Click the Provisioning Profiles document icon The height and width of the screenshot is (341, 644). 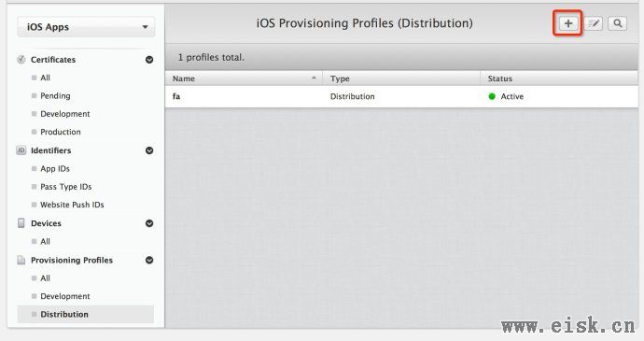pos(21,260)
